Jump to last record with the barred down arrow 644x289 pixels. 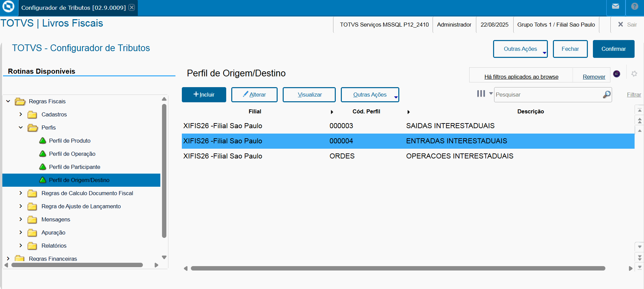(640, 267)
